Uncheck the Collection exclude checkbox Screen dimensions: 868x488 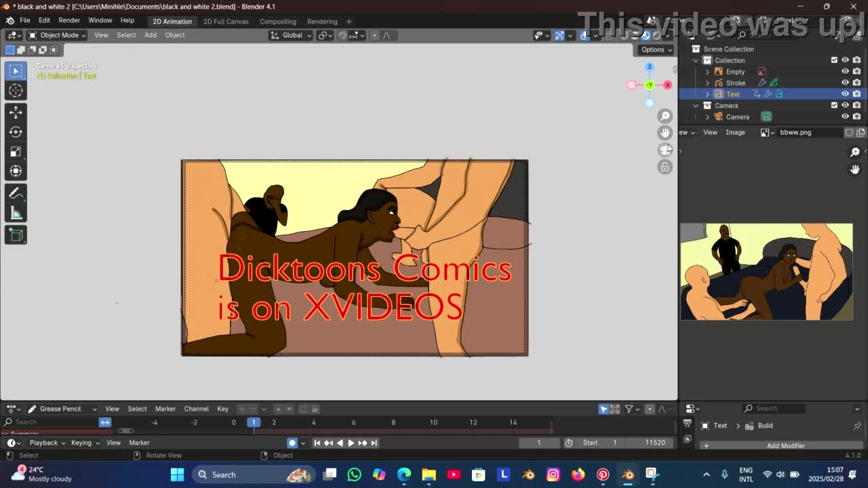click(x=834, y=60)
